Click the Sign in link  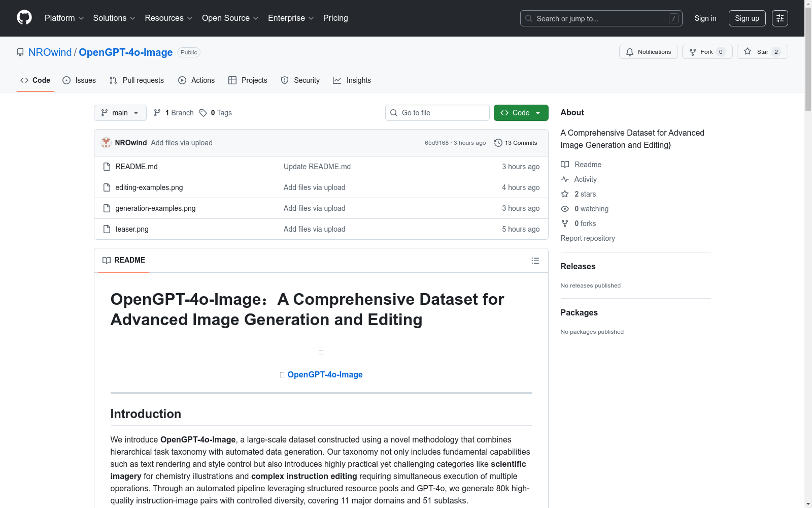705,18
